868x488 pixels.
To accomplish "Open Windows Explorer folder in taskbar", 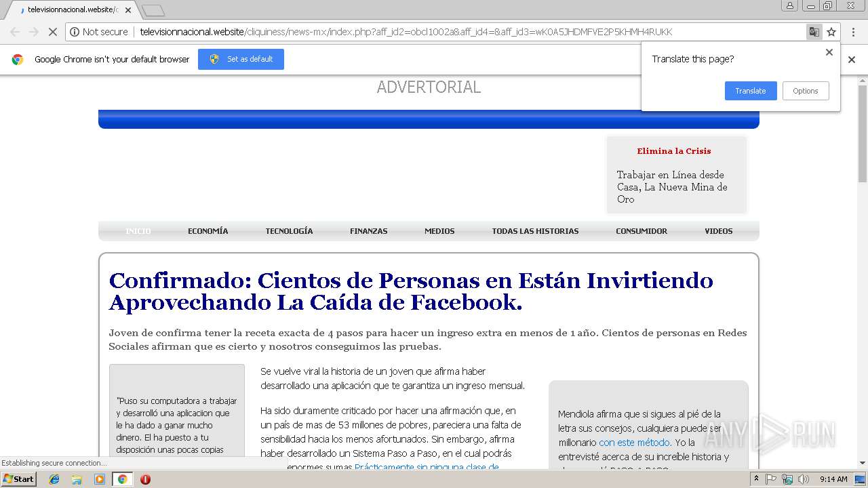I will coord(77,479).
